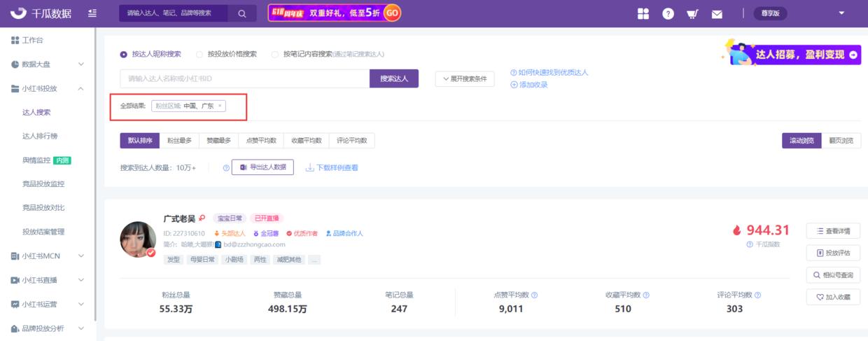Click the help icon next to 点赞平均数 stat
Screen dimensions: 868x341
point(534,295)
